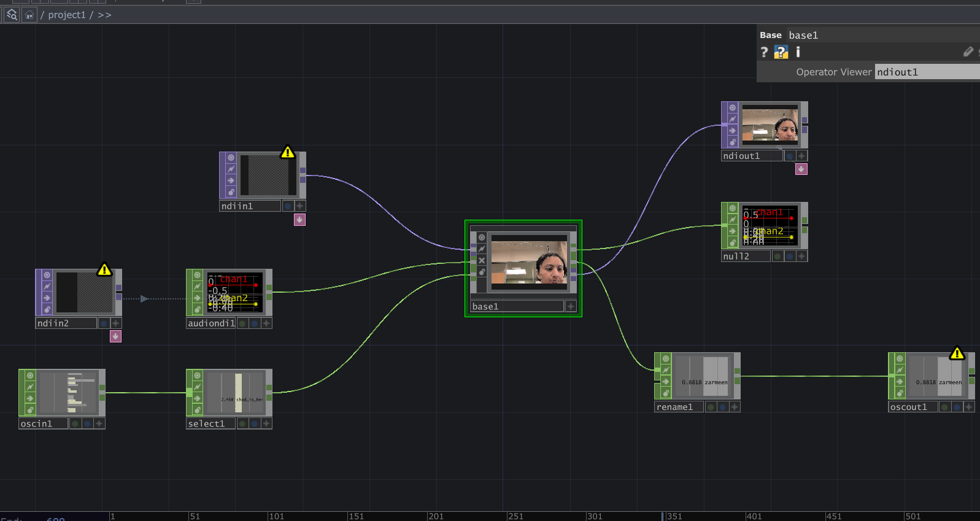
Task: Click project1 in the network path
Action: pos(66,15)
